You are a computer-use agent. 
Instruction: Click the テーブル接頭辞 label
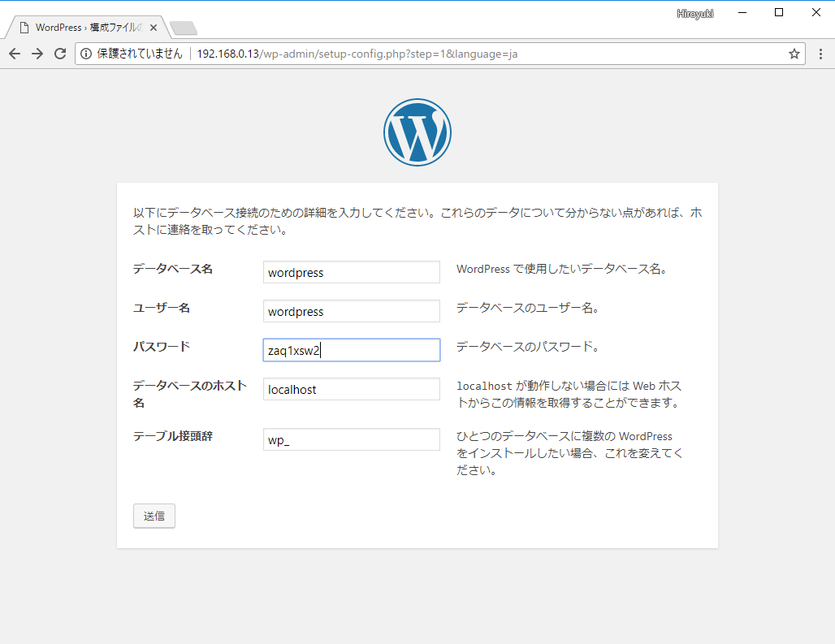pyautogui.click(x=172, y=436)
